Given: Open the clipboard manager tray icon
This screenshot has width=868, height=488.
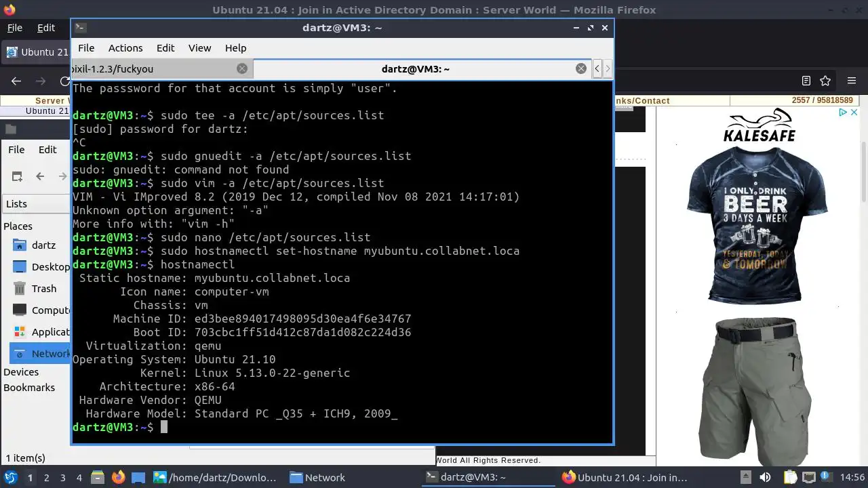Looking at the screenshot, I should point(790,478).
